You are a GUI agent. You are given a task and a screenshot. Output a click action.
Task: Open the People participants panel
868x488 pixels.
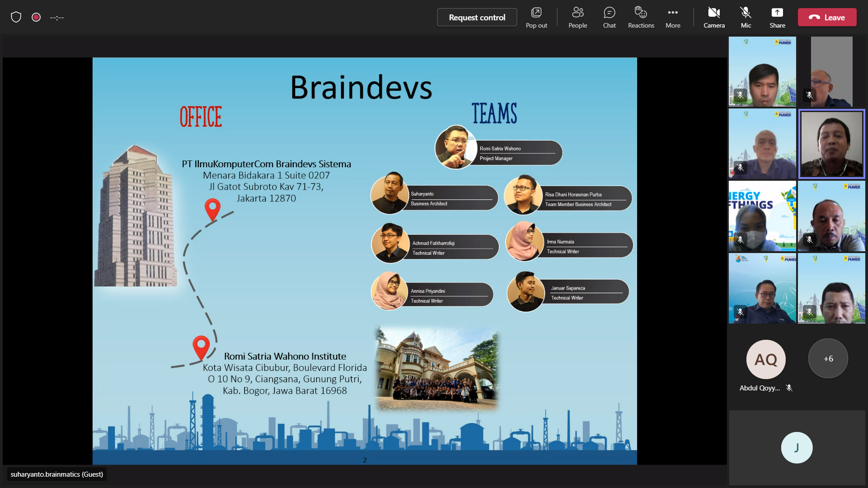tap(577, 17)
